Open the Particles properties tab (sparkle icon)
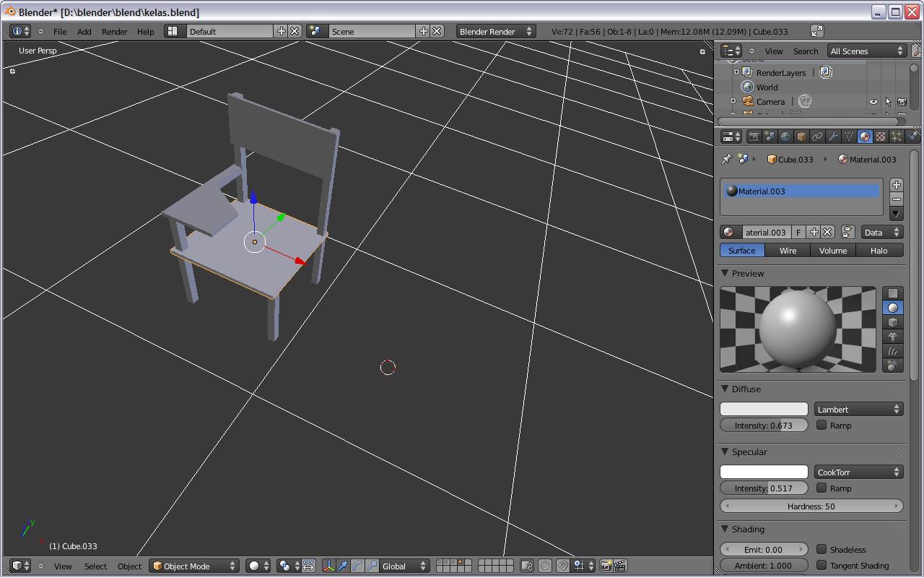The image size is (924, 578). tap(897, 137)
